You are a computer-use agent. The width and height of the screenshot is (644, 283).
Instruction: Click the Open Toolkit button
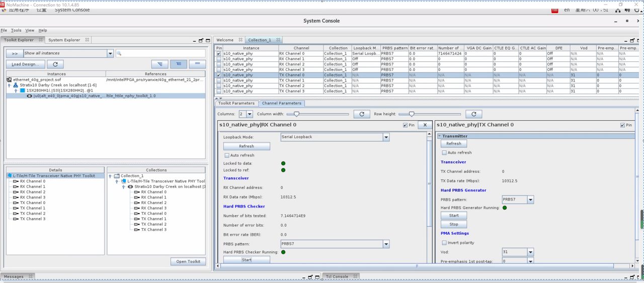(188, 261)
